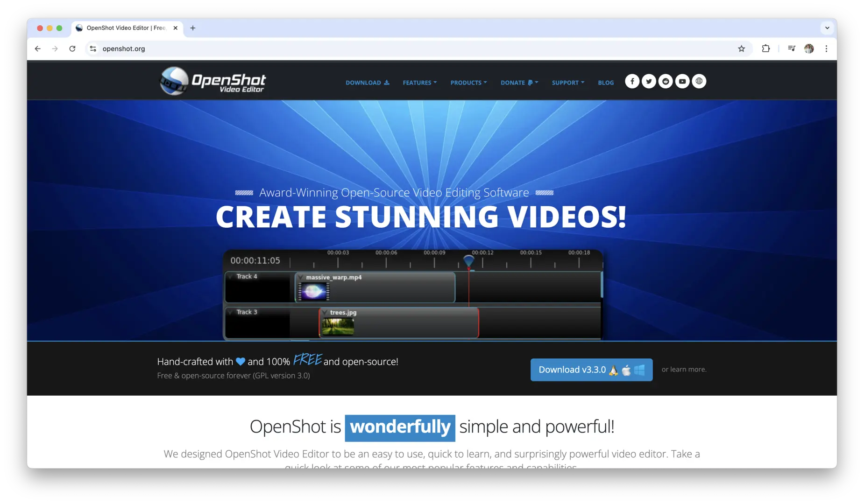Expand the Donate dropdown menu
The image size is (864, 504).
[519, 83]
